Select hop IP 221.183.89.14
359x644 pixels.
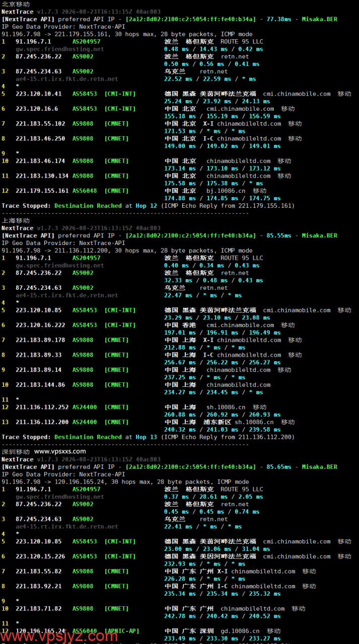coord(39,370)
